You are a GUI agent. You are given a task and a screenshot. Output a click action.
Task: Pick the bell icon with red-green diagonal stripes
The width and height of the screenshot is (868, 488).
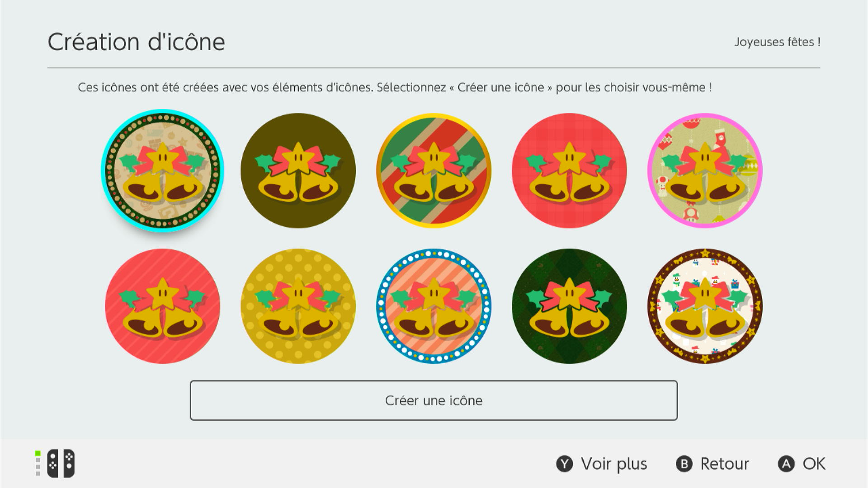[434, 171]
